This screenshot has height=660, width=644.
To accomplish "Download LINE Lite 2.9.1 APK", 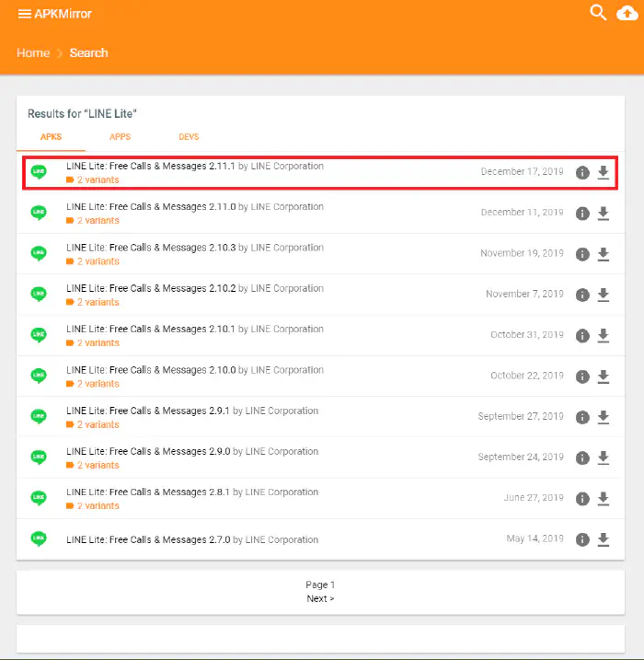I will [x=604, y=417].
